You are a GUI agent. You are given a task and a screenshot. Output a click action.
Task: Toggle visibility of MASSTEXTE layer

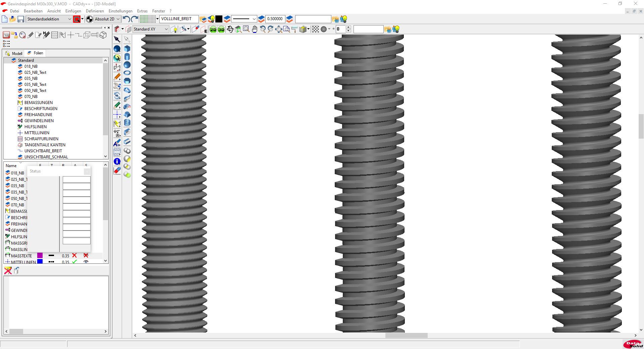[x=86, y=256]
